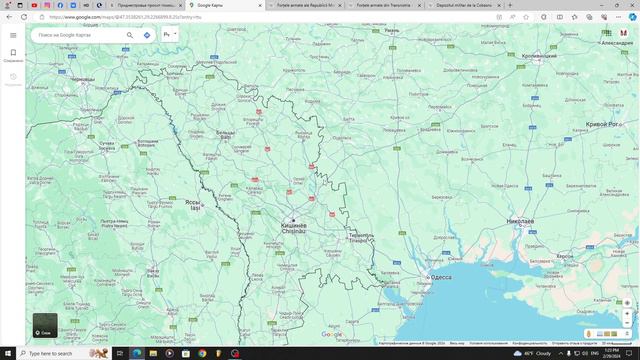Viewport: 640px width, 360px height.
Task: Open Favorites list icon in toolbar
Action: (575, 17)
